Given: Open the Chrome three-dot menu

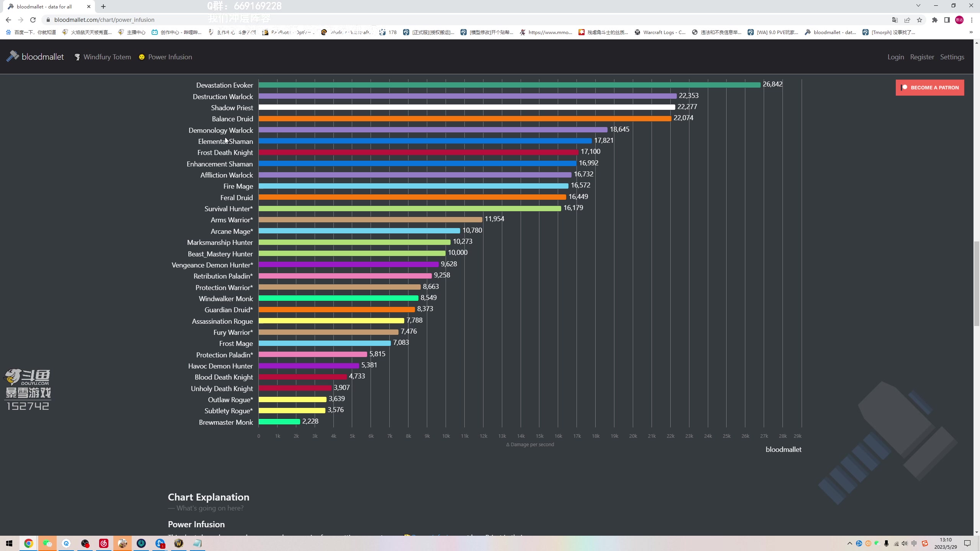Looking at the screenshot, I should click(972, 20).
